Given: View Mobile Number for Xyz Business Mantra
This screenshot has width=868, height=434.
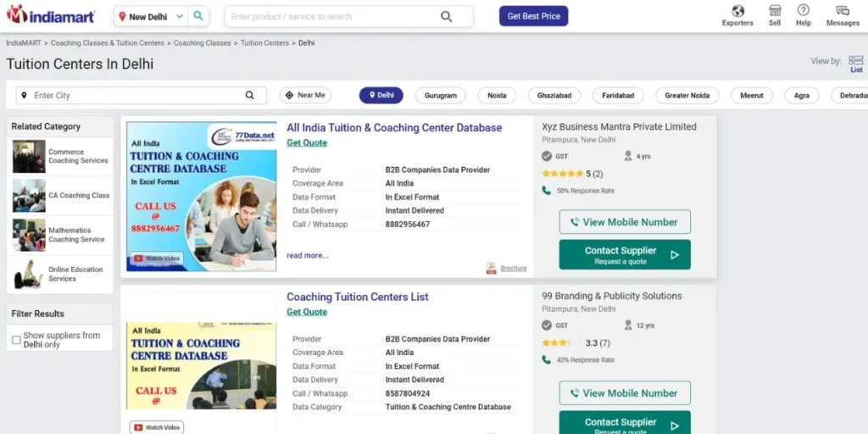Looking at the screenshot, I should (x=625, y=222).
